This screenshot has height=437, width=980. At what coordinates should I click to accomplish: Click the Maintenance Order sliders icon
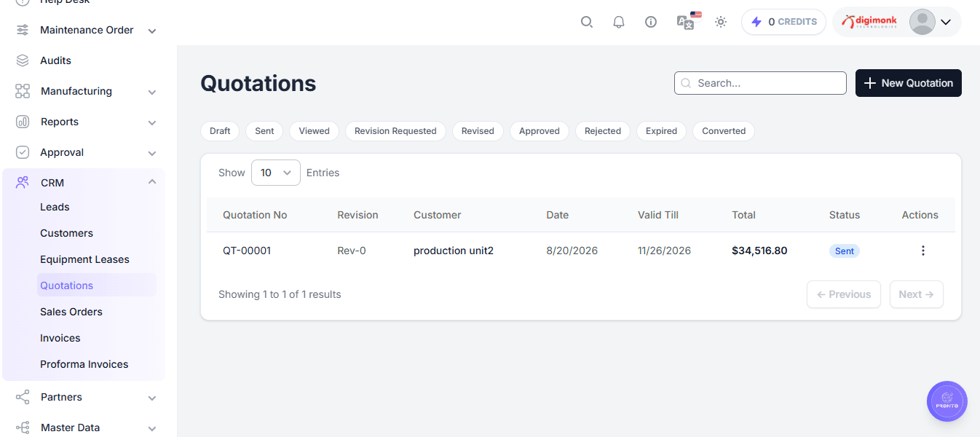coord(23,30)
